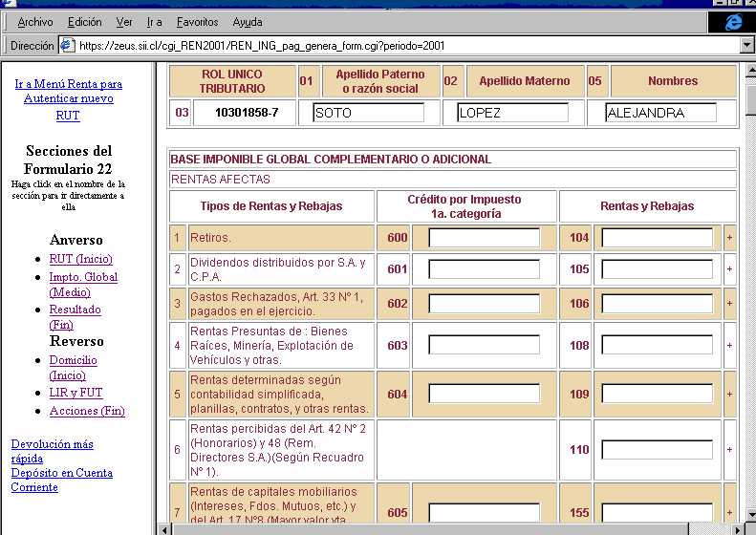Open 'Ir a Menú Renta para Autenticar nuevo RUT' link
The image size is (756, 535).
click(x=68, y=99)
